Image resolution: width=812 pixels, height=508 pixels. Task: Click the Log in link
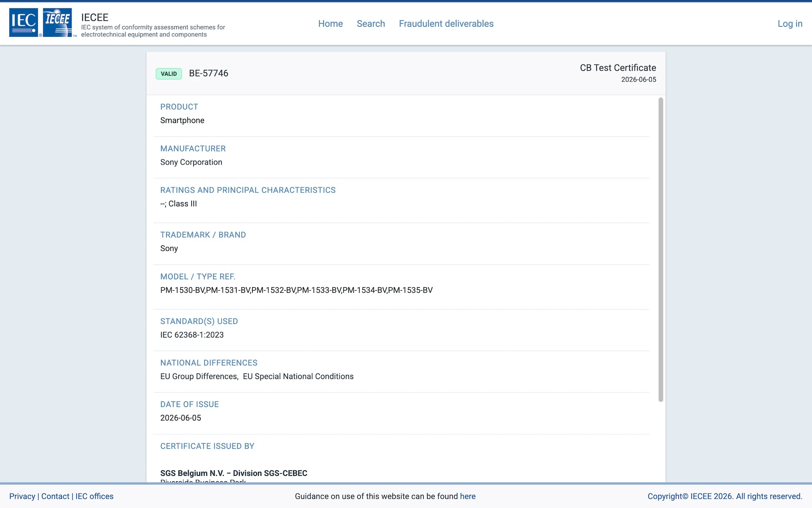(790, 24)
